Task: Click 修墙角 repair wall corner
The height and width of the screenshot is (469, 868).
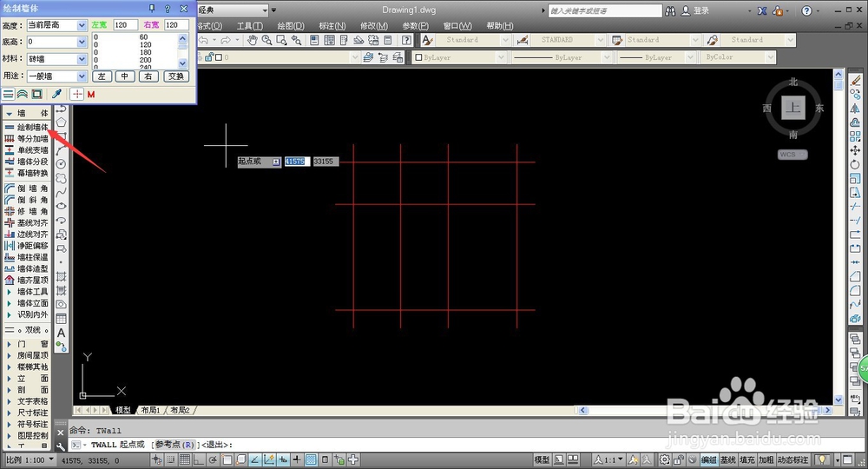Action: tap(27, 212)
